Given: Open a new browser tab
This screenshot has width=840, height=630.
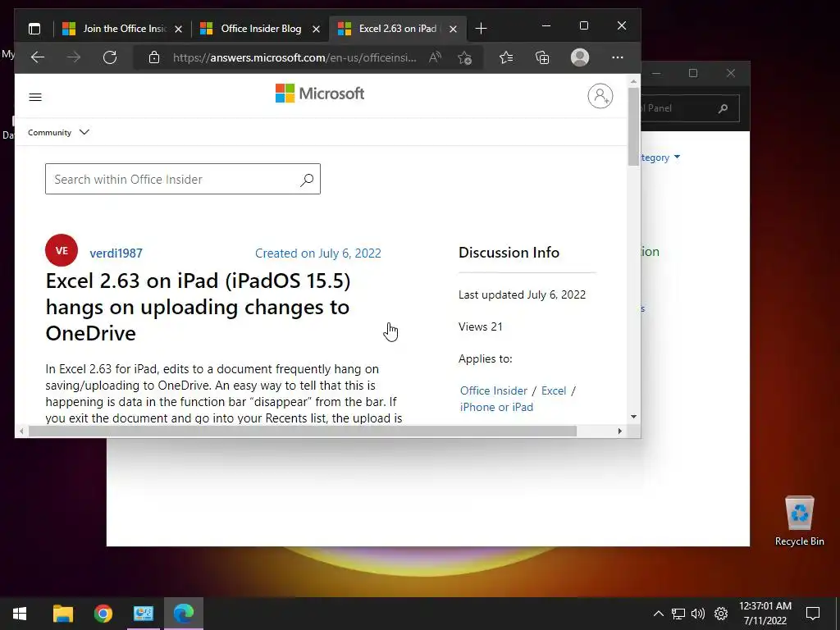Looking at the screenshot, I should pyautogui.click(x=481, y=29).
